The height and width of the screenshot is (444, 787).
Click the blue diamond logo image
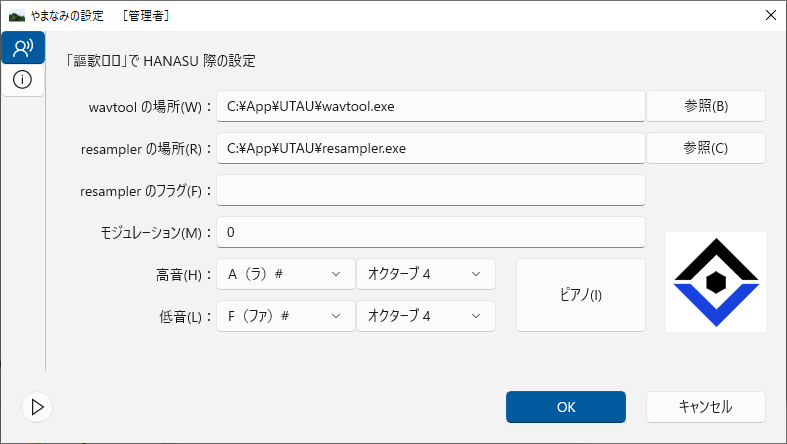pyautogui.click(x=716, y=282)
